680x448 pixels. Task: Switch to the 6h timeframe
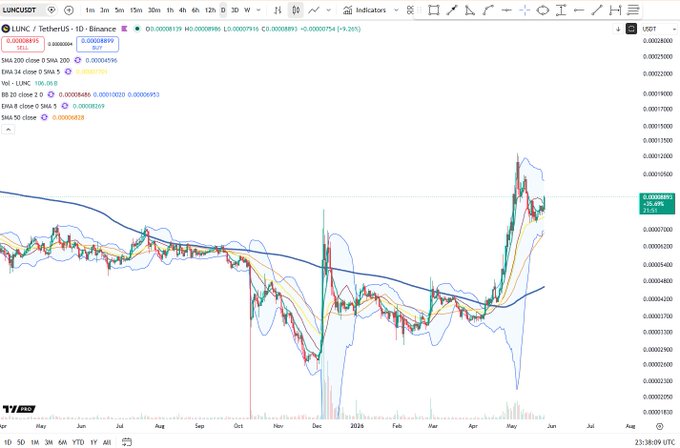(x=196, y=10)
